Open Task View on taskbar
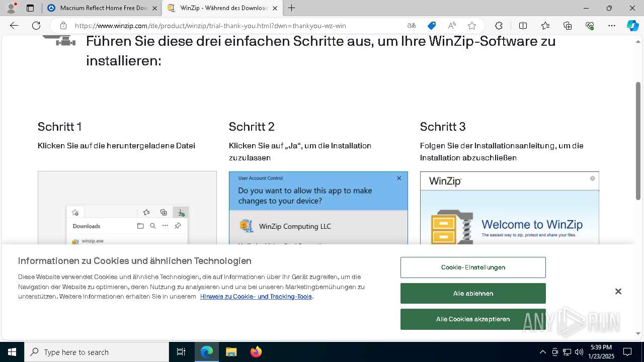Image resolution: width=644 pixels, height=362 pixels. [181, 352]
